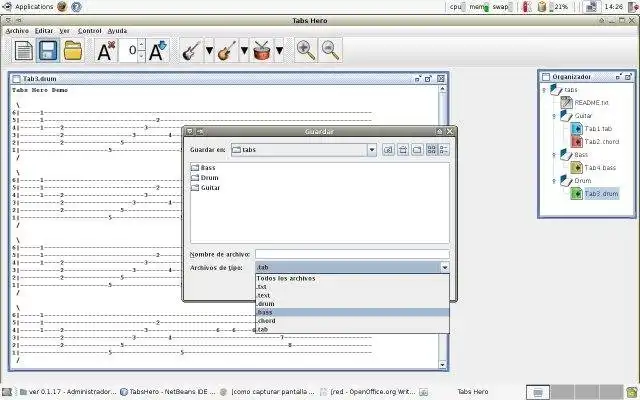Click the Nombre de archivo input field
The width and height of the screenshot is (640, 400).
(352, 254)
